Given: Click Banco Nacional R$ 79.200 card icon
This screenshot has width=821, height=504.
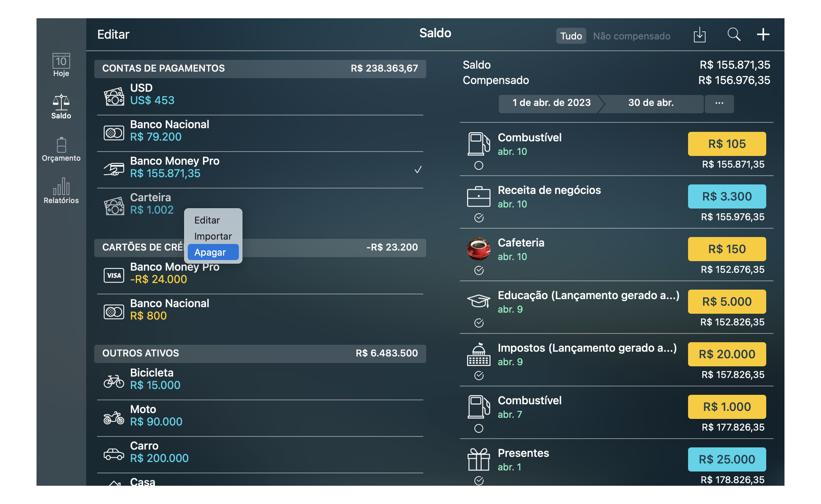Looking at the screenshot, I should 114,133.
